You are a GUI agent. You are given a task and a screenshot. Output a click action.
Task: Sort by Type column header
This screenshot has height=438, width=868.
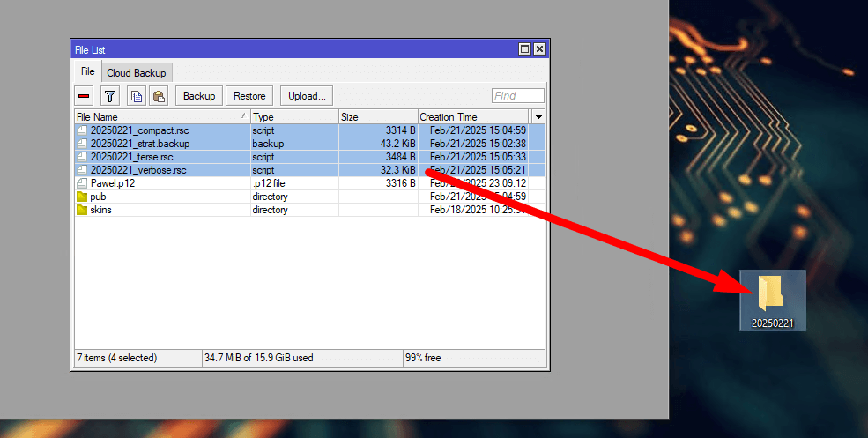(x=294, y=117)
